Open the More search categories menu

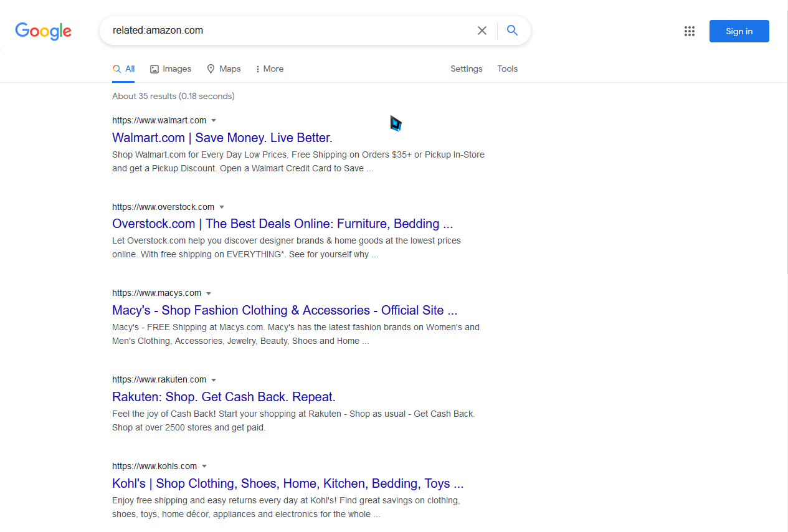click(270, 69)
